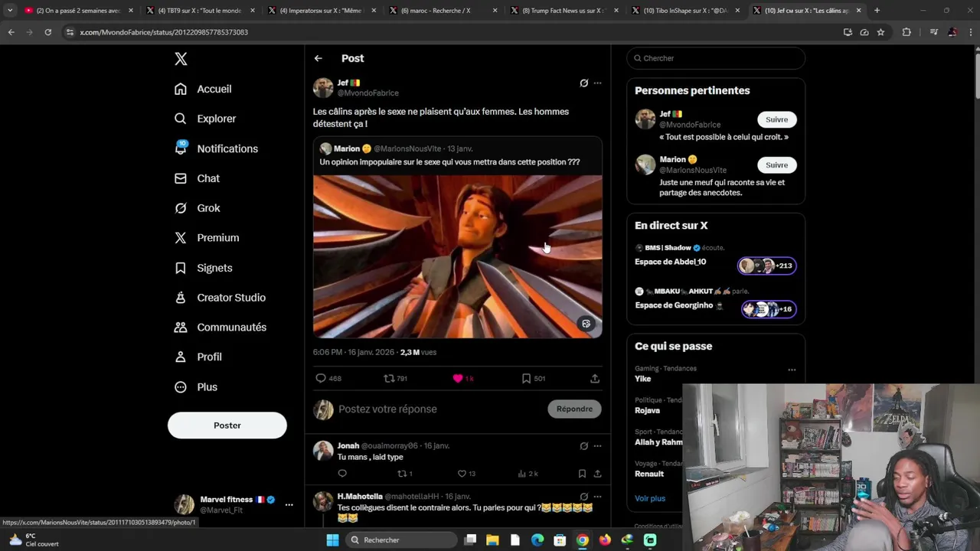The width and height of the screenshot is (980, 551).
Task: Share the main post
Action: (595, 378)
